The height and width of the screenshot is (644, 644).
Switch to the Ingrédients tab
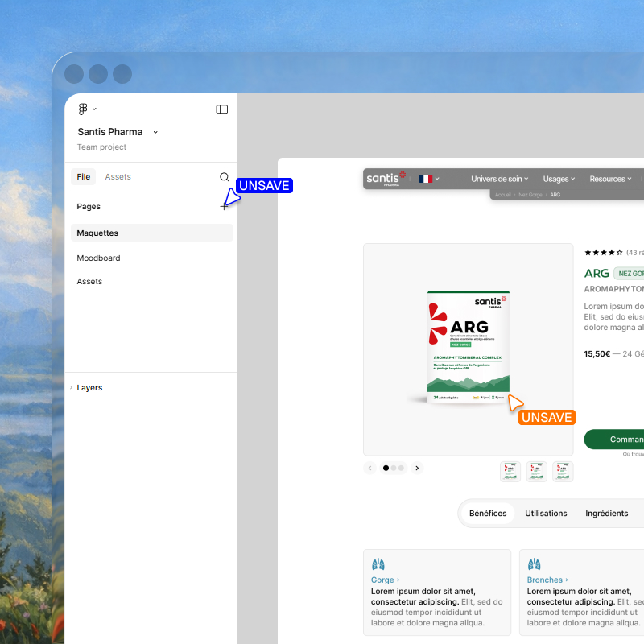tap(606, 513)
